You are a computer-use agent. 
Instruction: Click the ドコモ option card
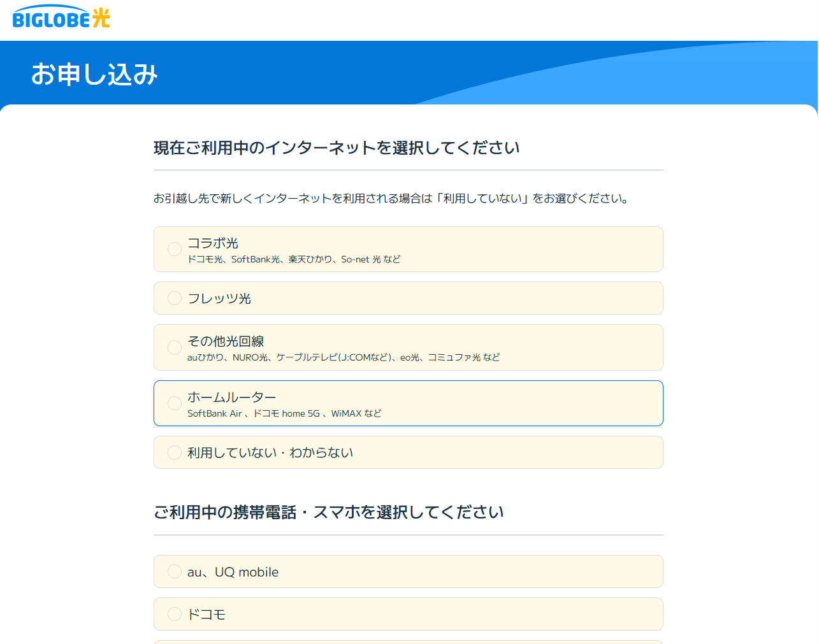408,614
